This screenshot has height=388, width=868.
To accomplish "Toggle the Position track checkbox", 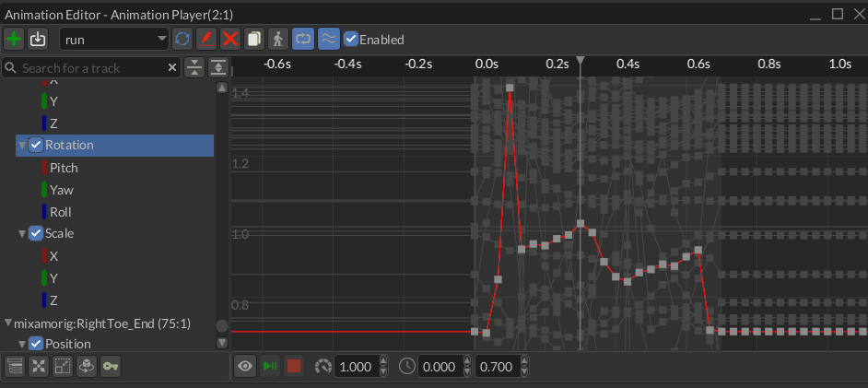I will tap(35, 344).
